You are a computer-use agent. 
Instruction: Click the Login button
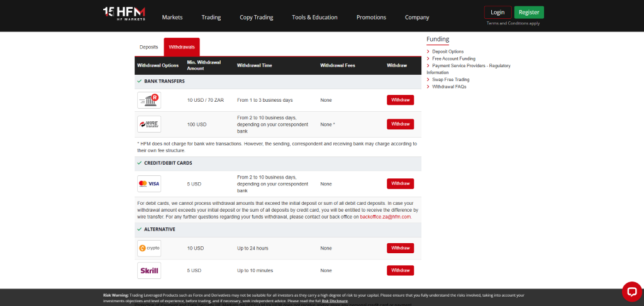click(498, 13)
